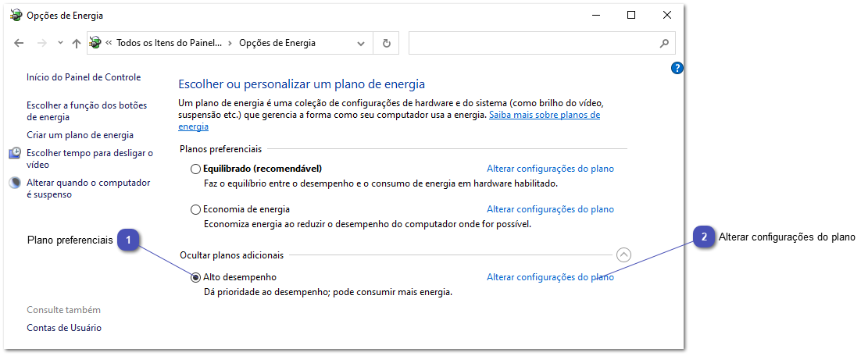Open Escolher tempo para desligar o vídeo
The width and height of the screenshot is (868, 356).
pyautogui.click(x=90, y=158)
